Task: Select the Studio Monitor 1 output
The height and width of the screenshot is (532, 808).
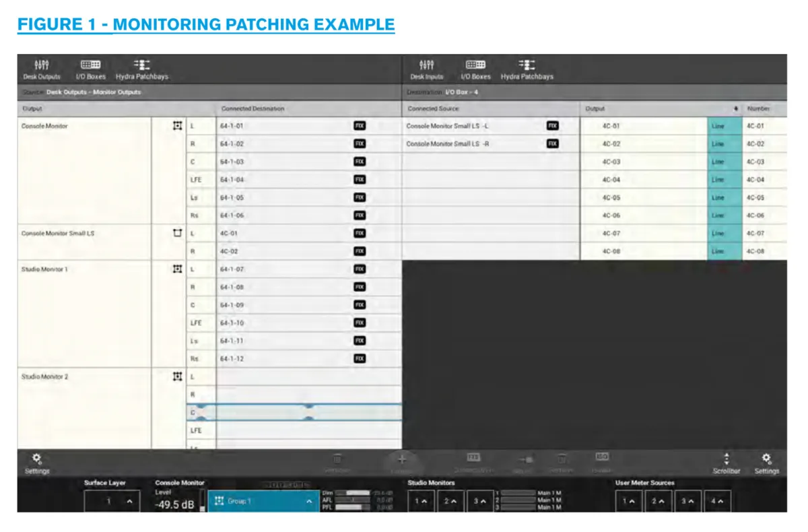Action: click(85, 314)
